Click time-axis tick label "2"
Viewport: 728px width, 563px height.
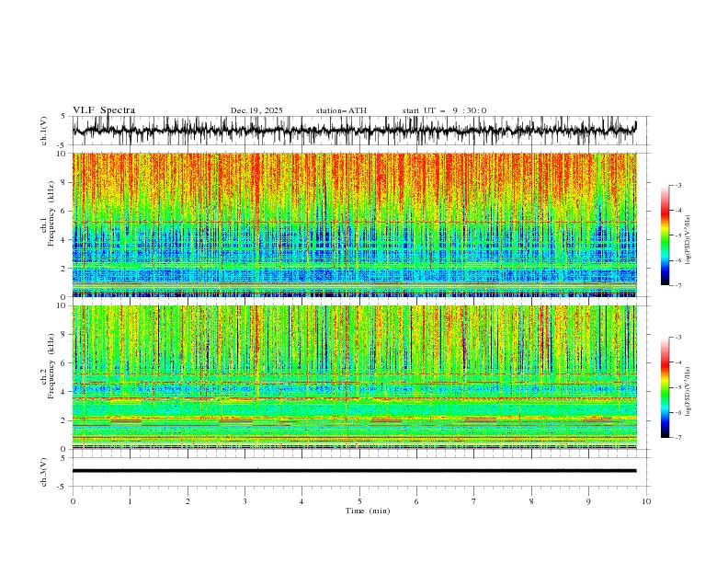188,501
